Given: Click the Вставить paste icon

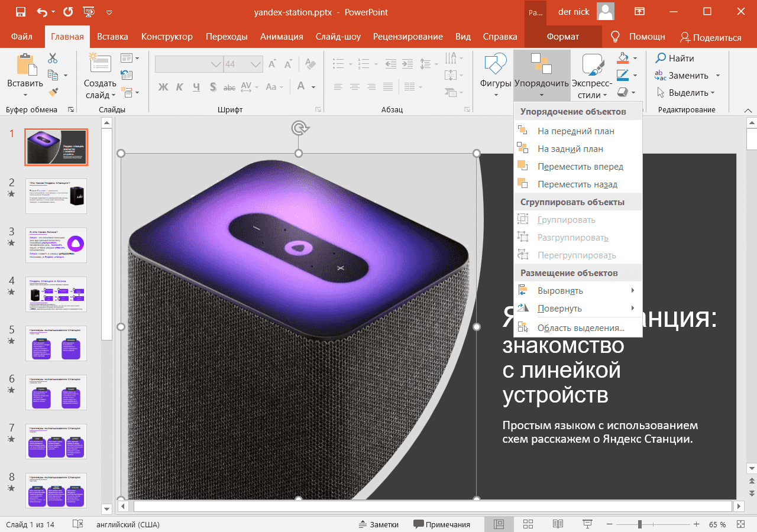Looking at the screenshot, I should click(x=25, y=65).
